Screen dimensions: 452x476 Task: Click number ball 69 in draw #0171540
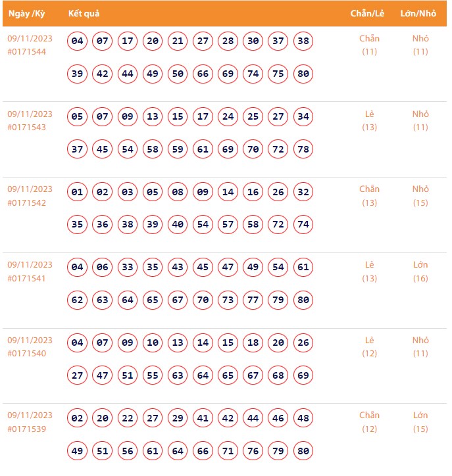click(x=303, y=375)
